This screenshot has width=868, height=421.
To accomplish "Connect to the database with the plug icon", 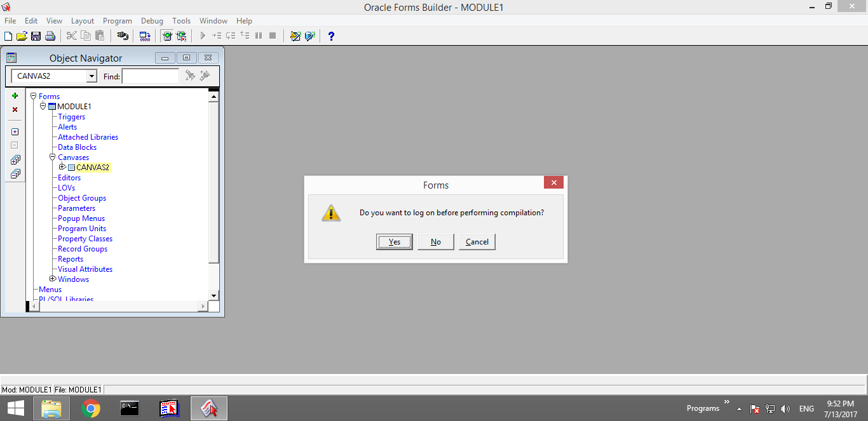I will coord(123,36).
